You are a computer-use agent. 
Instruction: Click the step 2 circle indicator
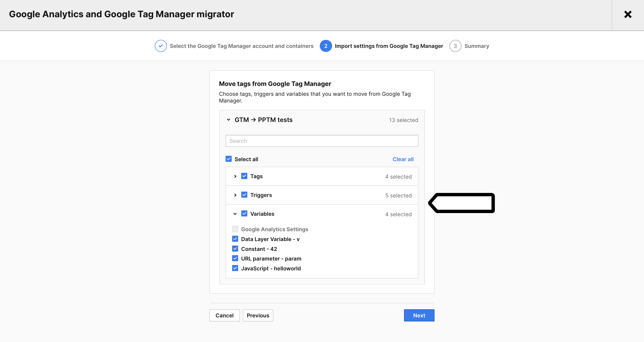[x=326, y=46]
